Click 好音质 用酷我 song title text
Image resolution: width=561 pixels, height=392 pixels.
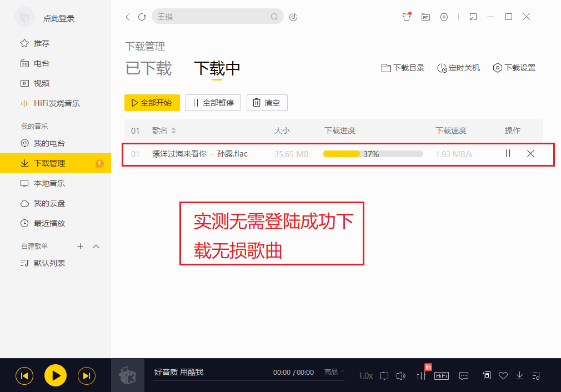(178, 372)
